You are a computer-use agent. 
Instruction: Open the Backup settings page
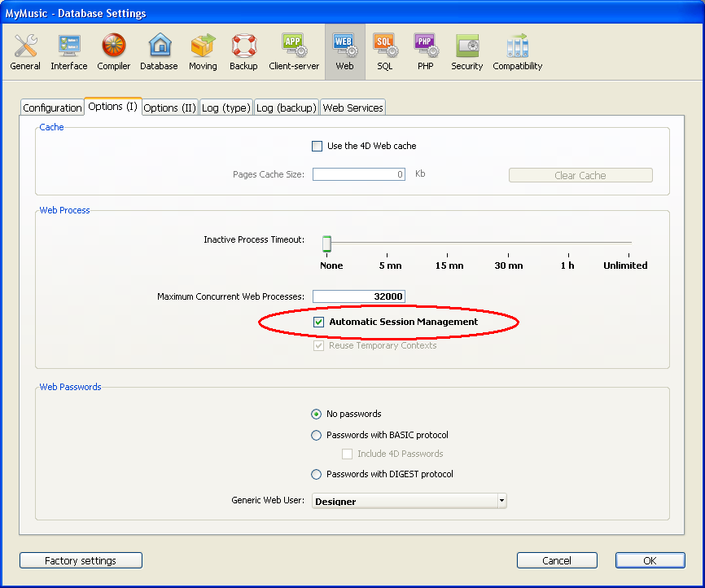pyautogui.click(x=243, y=52)
